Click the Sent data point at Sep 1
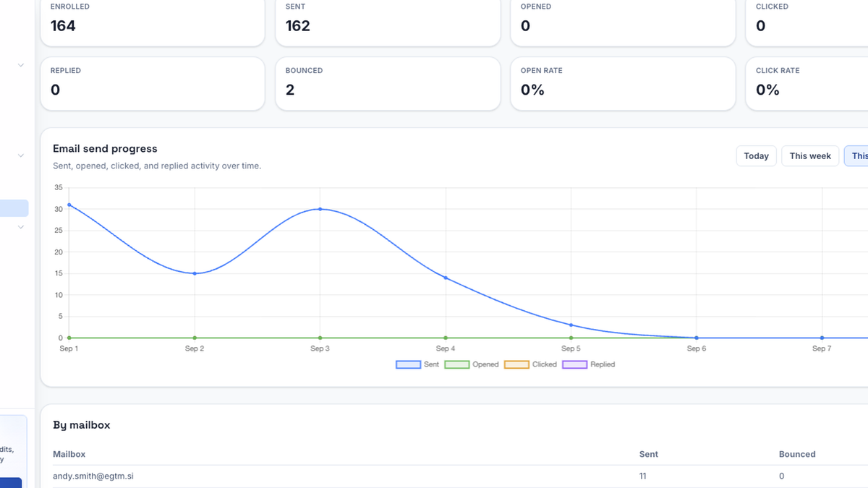The height and width of the screenshot is (488, 868). (x=69, y=205)
